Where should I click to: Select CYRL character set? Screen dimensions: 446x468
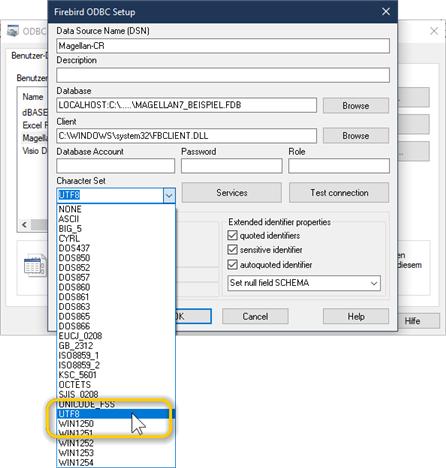(x=116, y=239)
